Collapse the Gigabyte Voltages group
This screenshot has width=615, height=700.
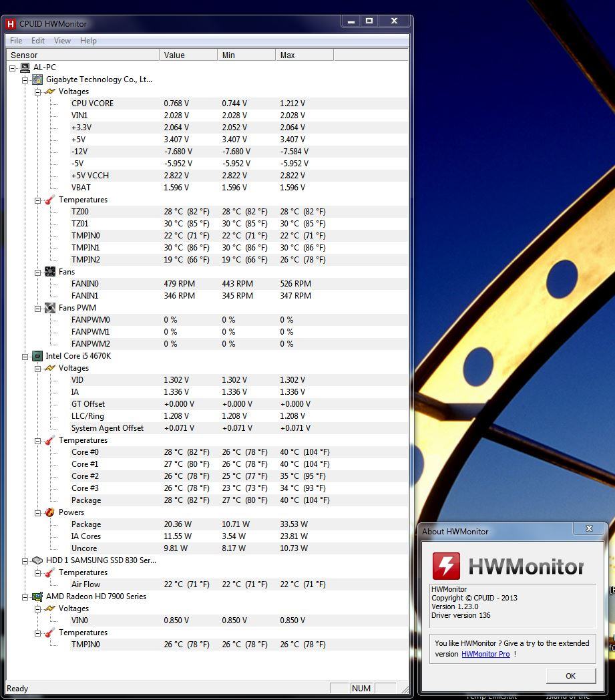click(38, 92)
